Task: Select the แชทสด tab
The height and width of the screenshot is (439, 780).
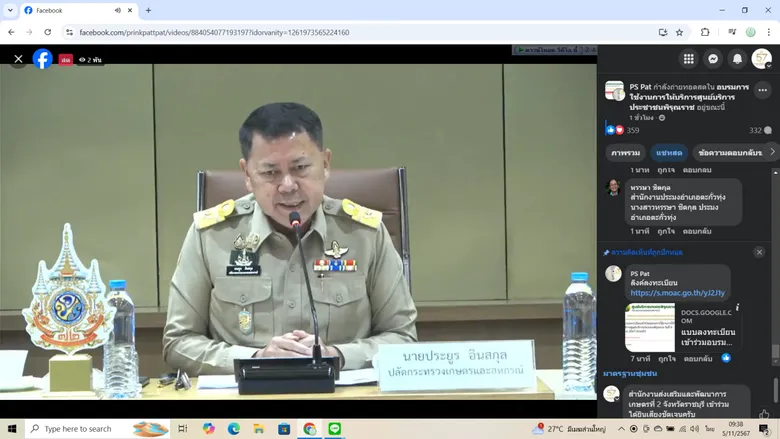Action: click(x=669, y=153)
